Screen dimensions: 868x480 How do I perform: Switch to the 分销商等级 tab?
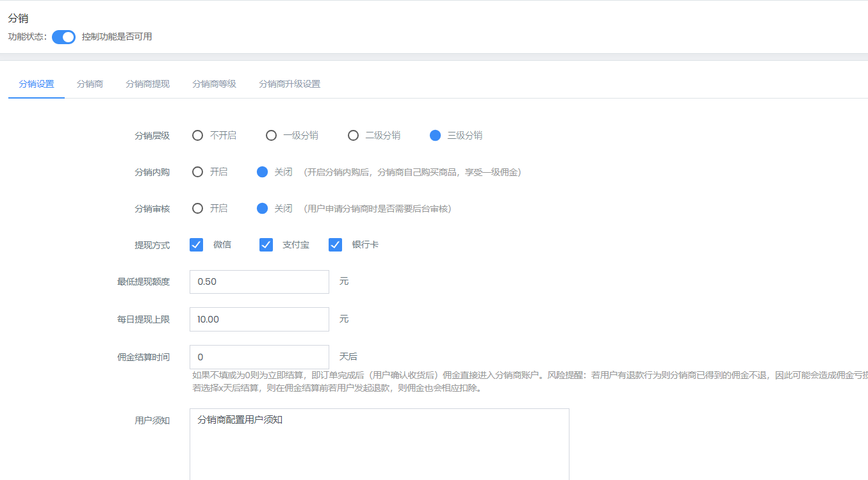214,84
